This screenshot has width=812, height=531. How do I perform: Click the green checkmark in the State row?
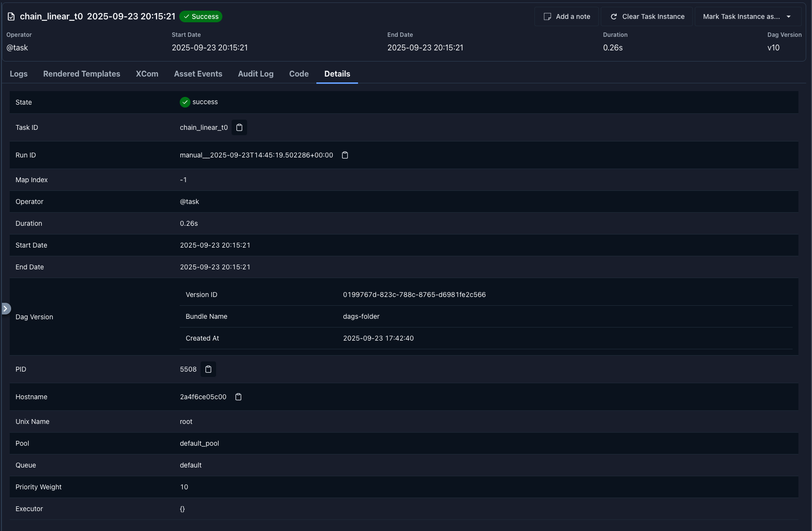185,102
